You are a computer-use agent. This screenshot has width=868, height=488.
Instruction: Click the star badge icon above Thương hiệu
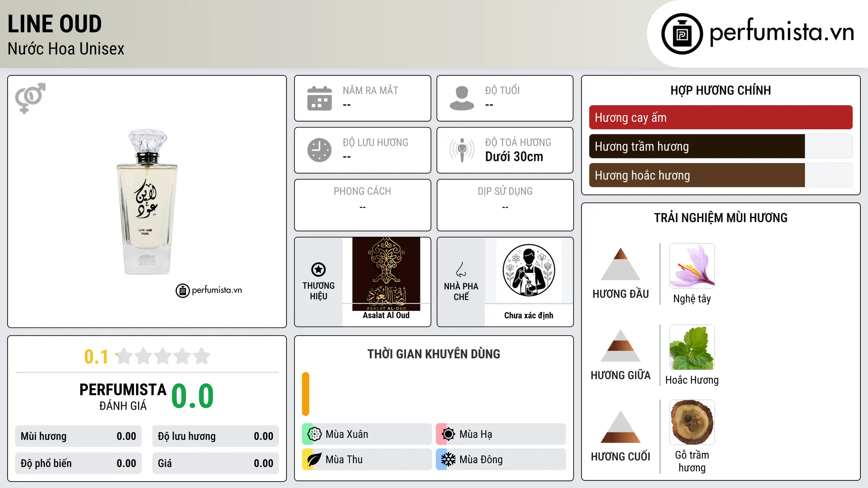coord(318,269)
